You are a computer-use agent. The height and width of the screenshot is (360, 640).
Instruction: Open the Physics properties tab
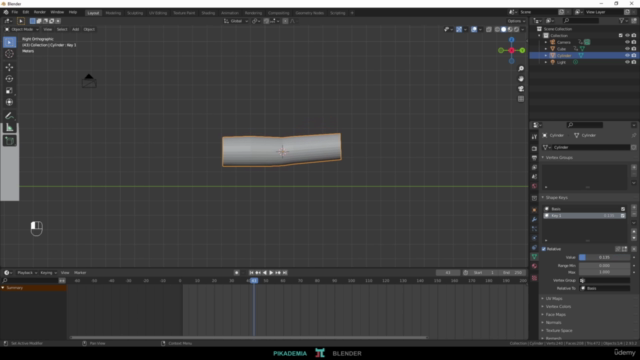click(x=534, y=238)
